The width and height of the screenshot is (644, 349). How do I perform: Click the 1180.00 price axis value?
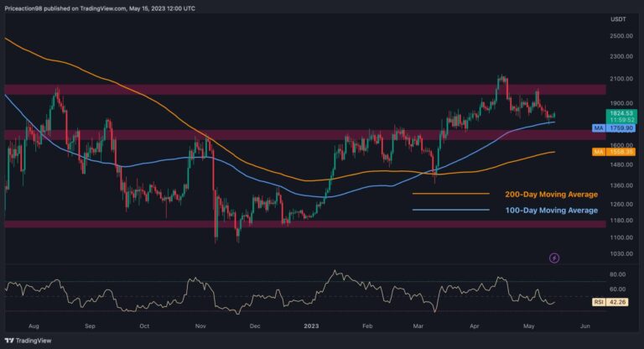tap(621, 221)
